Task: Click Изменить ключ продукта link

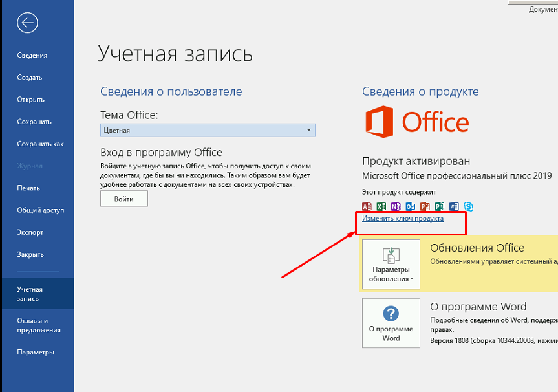Action: [403, 218]
